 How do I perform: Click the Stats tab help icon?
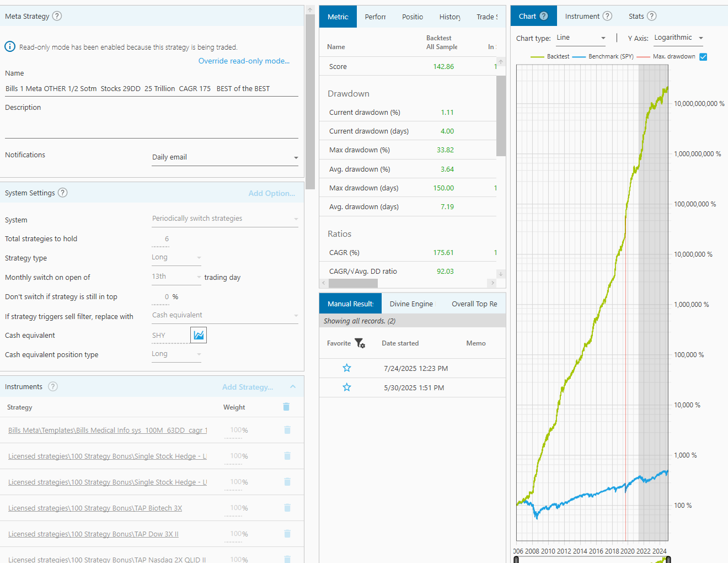[651, 16]
